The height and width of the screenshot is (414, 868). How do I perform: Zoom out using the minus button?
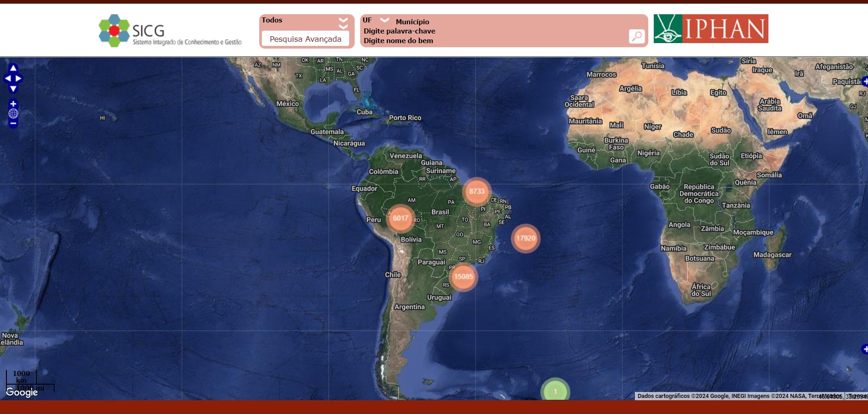coord(13,123)
